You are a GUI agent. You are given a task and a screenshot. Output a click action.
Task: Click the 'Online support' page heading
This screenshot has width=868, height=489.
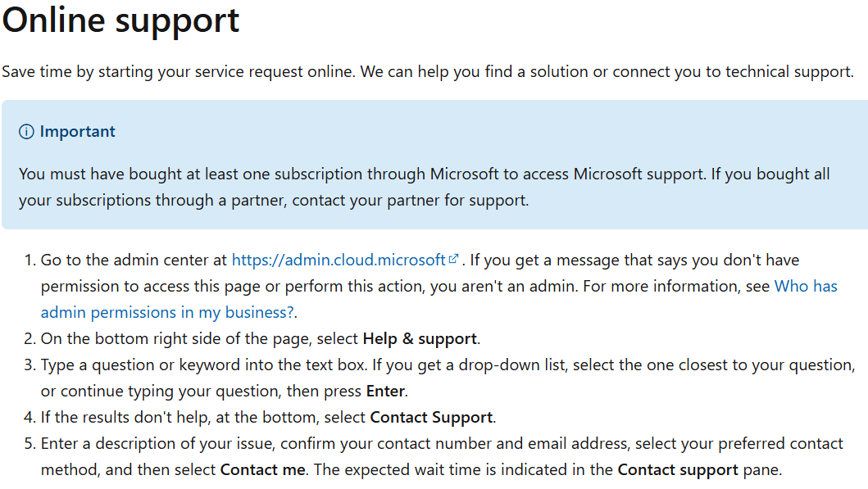(120, 21)
